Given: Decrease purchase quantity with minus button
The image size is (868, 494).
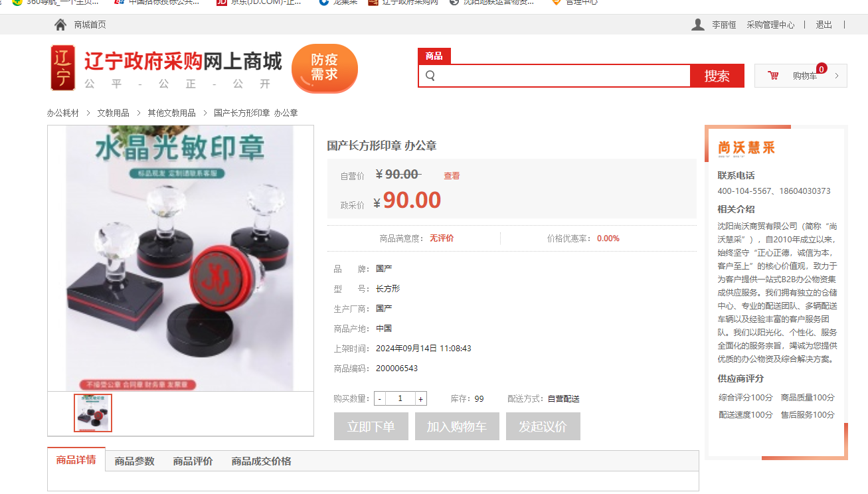Looking at the screenshot, I should pyautogui.click(x=379, y=398).
